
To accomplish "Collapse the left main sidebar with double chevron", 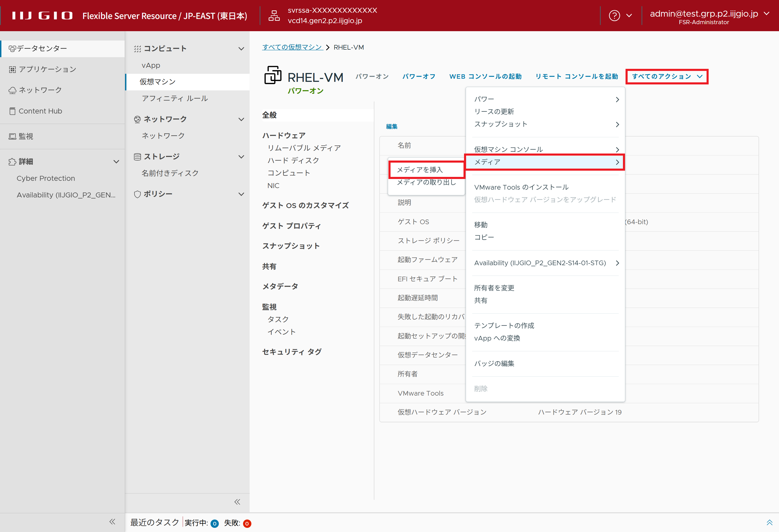I will (112, 521).
